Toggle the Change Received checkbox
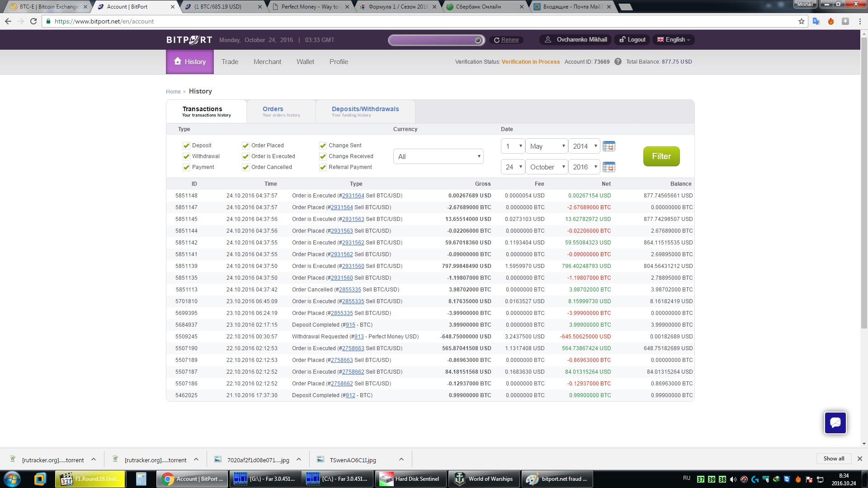Image resolution: width=868 pixels, height=488 pixels. 323,156
